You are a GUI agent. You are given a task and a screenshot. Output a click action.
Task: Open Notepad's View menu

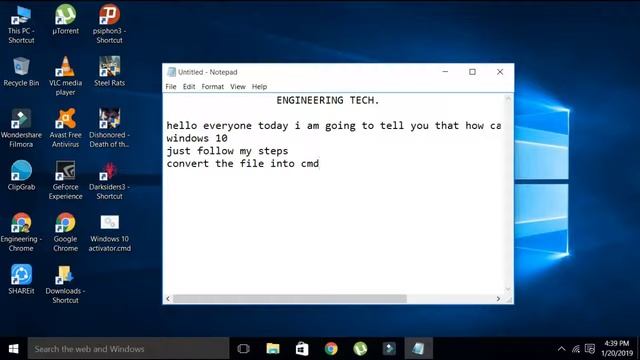238,87
